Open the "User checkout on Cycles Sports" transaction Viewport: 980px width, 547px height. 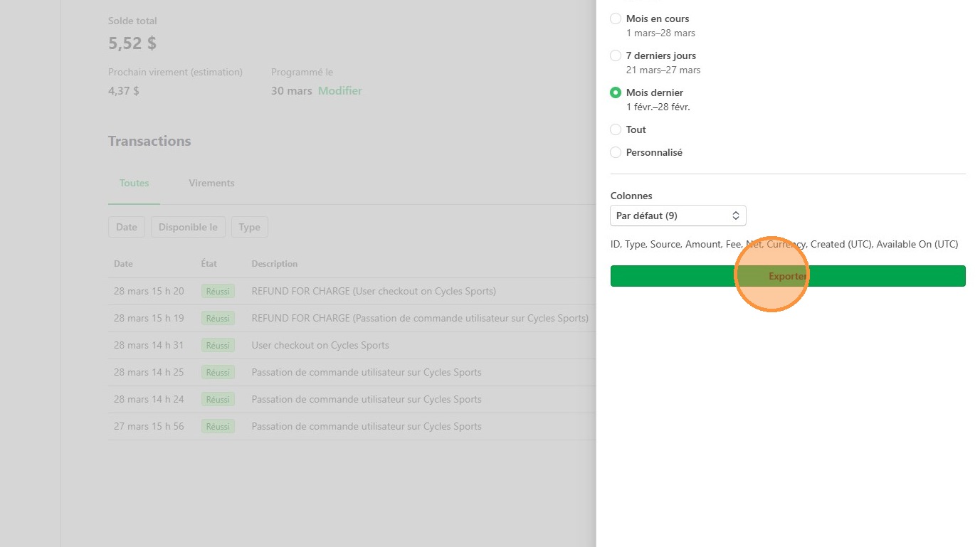point(320,345)
